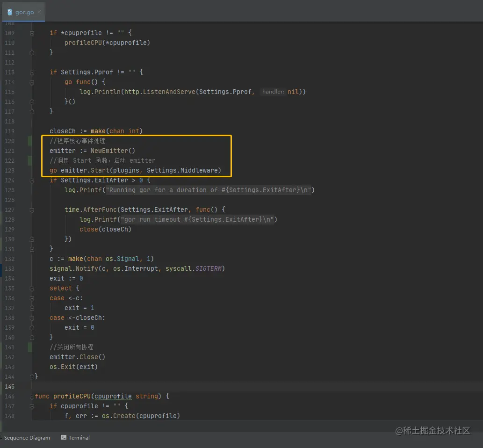The height and width of the screenshot is (448, 483).
Task: Collapse the Settings.Pprof if block at line 113
Action: (32, 72)
